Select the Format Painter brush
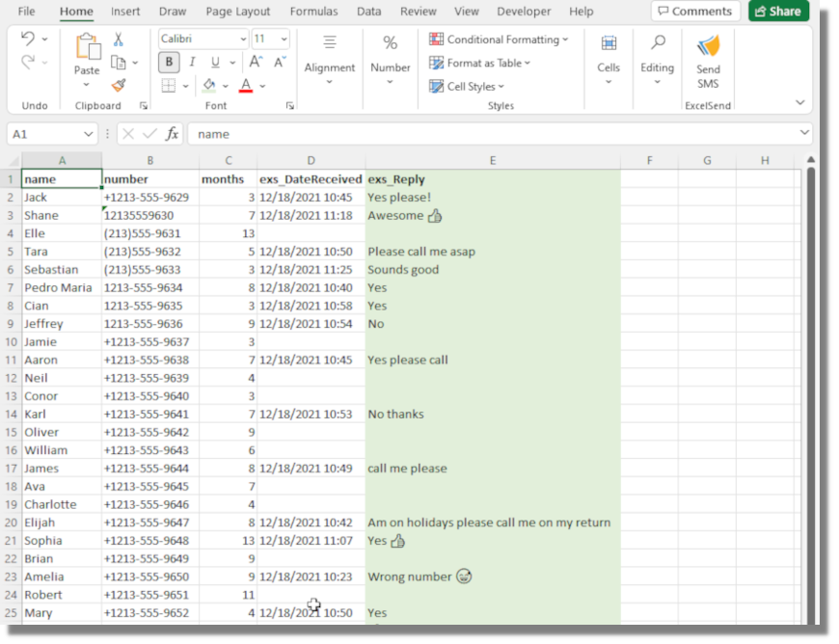 tap(119, 85)
